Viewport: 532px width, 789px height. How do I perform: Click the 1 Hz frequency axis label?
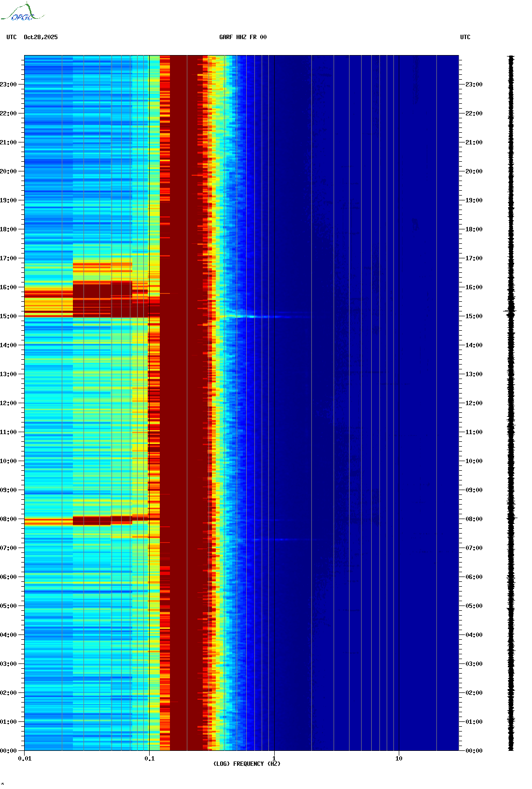point(274,759)
